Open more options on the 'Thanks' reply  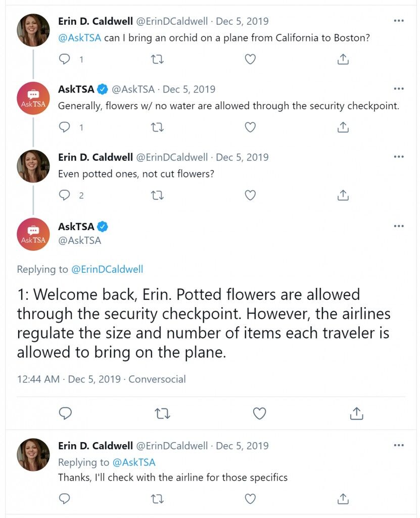399,445
